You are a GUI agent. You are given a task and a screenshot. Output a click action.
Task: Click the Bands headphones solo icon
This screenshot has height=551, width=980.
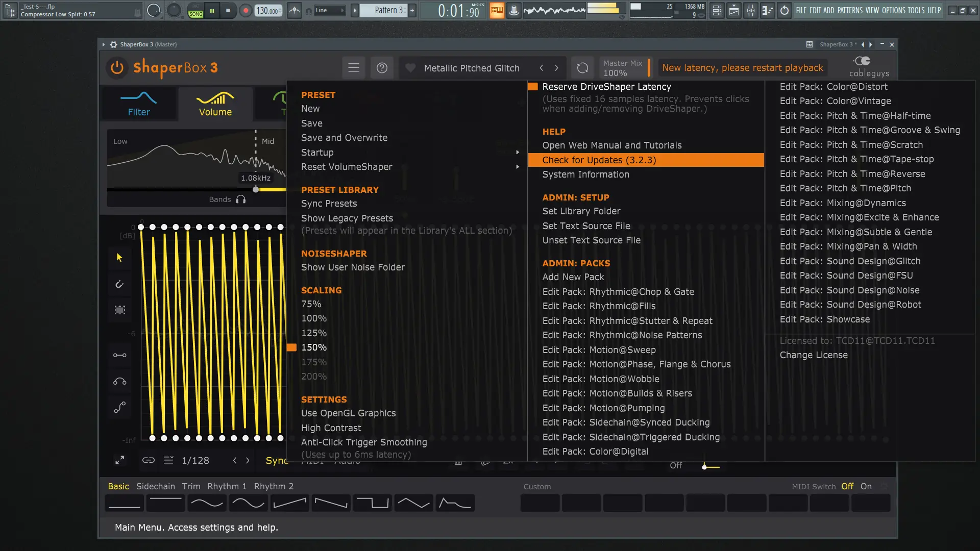(241, 199)
